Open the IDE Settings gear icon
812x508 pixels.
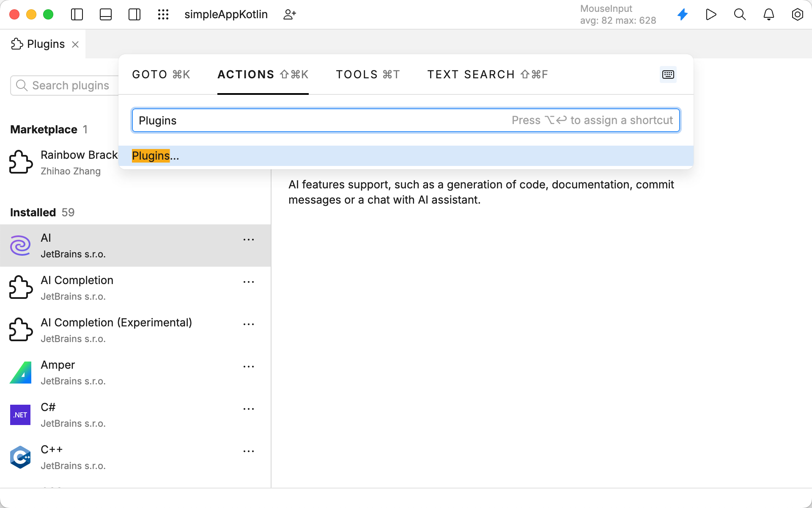[798, 14]
